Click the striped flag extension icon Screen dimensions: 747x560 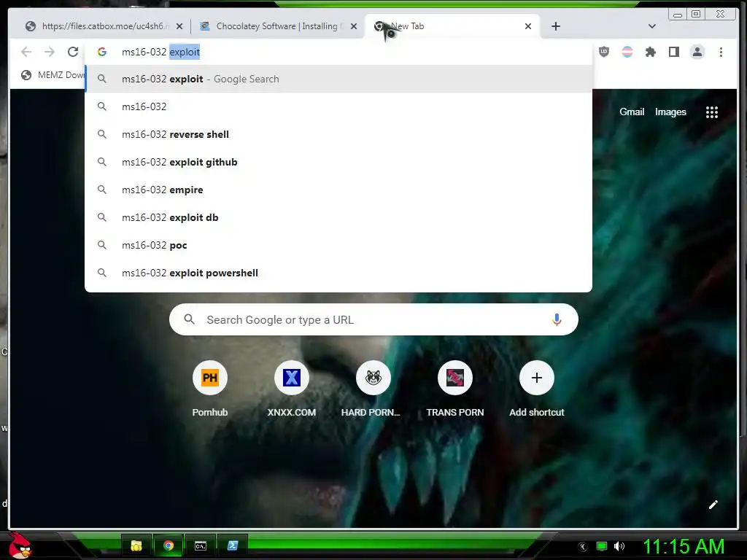click(627, 52)
